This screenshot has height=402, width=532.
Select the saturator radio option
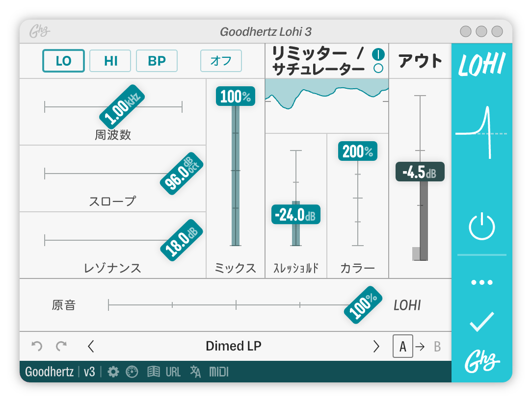378,68
